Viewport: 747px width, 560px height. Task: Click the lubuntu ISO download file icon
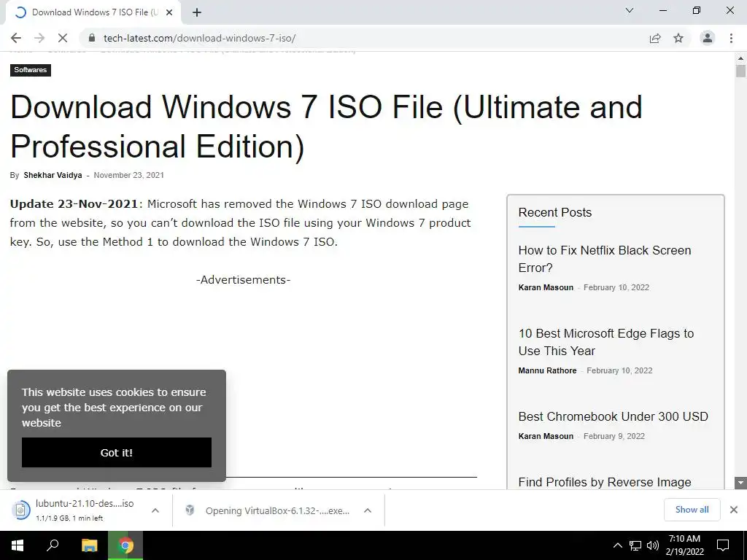(x=20, y=510)
